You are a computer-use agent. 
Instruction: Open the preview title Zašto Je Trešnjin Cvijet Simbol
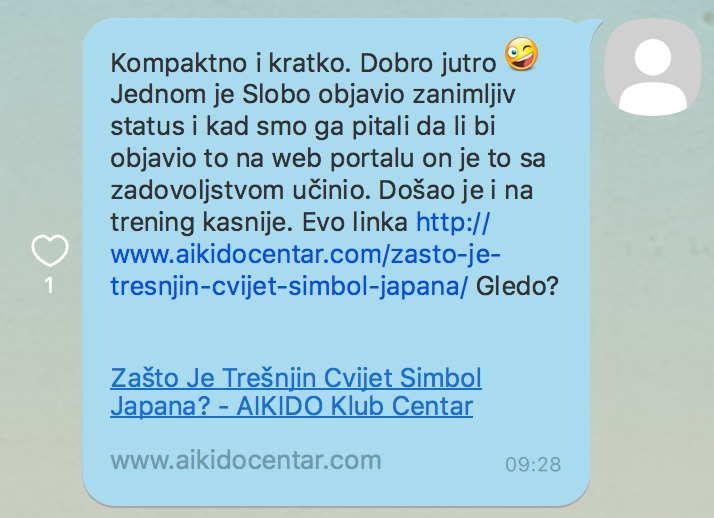pos(296,378)
